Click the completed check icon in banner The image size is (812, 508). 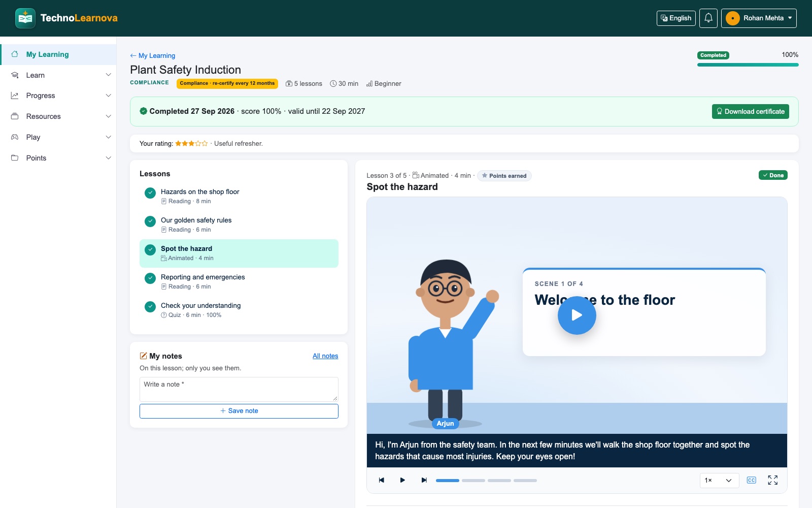click(144, 111)
